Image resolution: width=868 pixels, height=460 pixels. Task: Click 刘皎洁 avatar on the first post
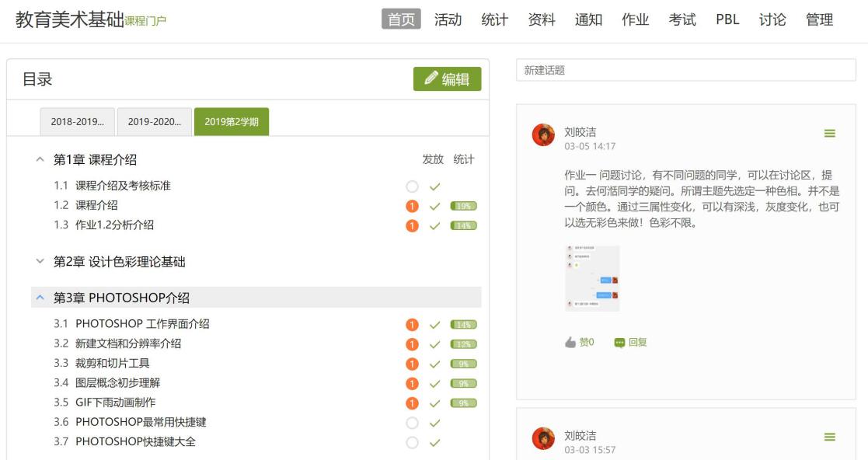pyautogui.click(x=543, y=135)
